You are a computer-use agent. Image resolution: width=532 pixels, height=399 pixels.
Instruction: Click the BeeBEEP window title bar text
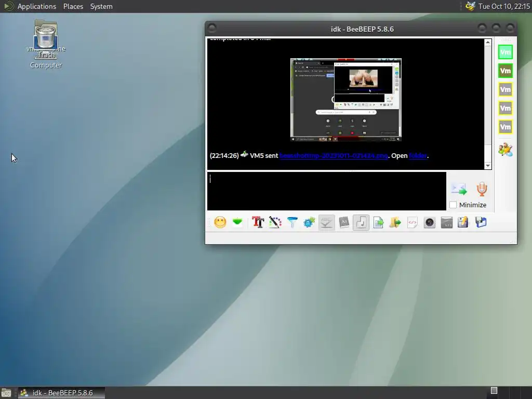pyautogui.click(x=362, y=29)
